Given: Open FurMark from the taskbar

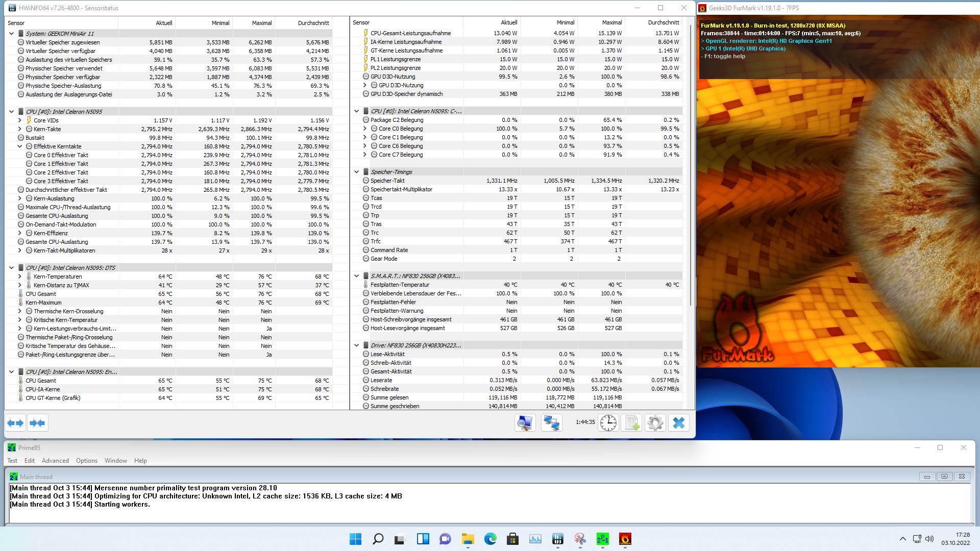Looking at the screenshot, I should [625, 539].
